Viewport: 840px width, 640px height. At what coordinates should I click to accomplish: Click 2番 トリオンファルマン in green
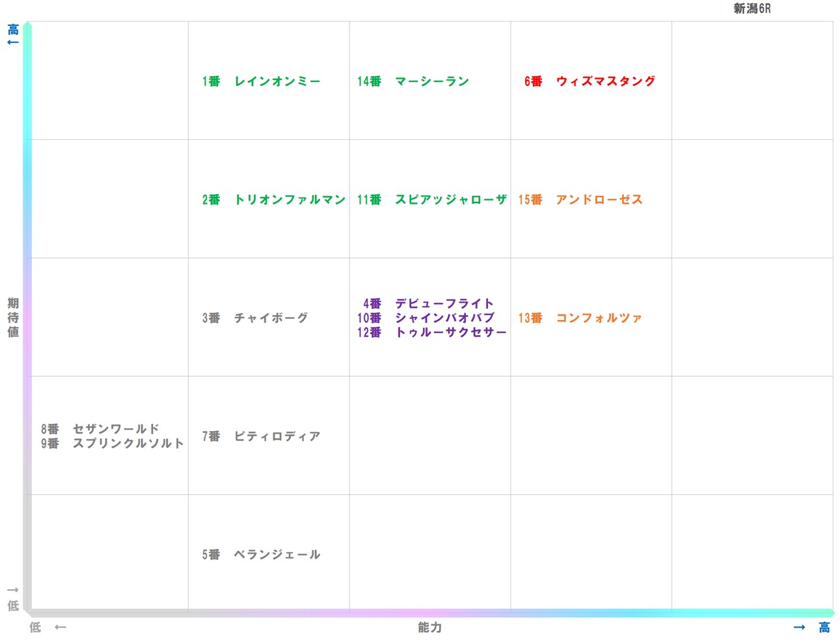click(x=273, y=200)
